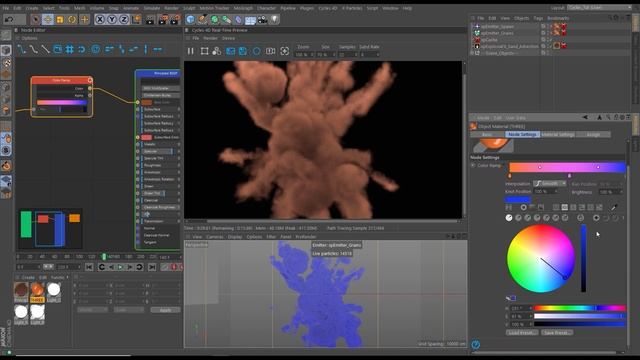Open the Simulate menu
The image size is (640, 360).
[151, 8]
